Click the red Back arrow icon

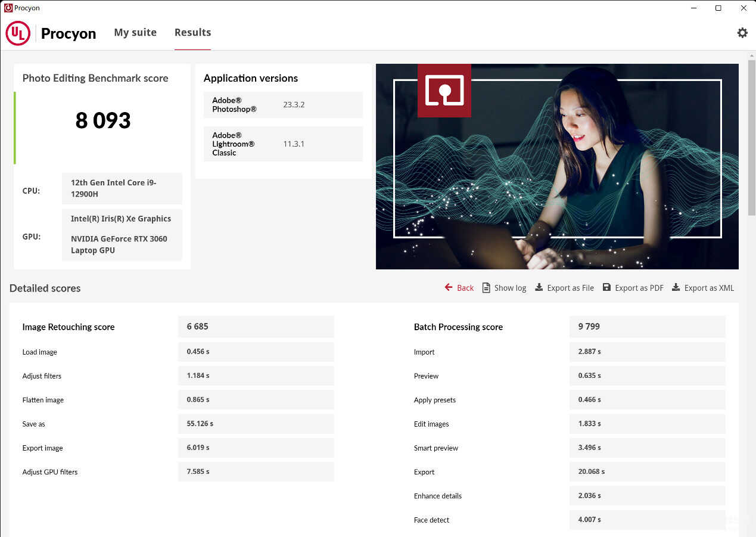[x=449, y=287]
